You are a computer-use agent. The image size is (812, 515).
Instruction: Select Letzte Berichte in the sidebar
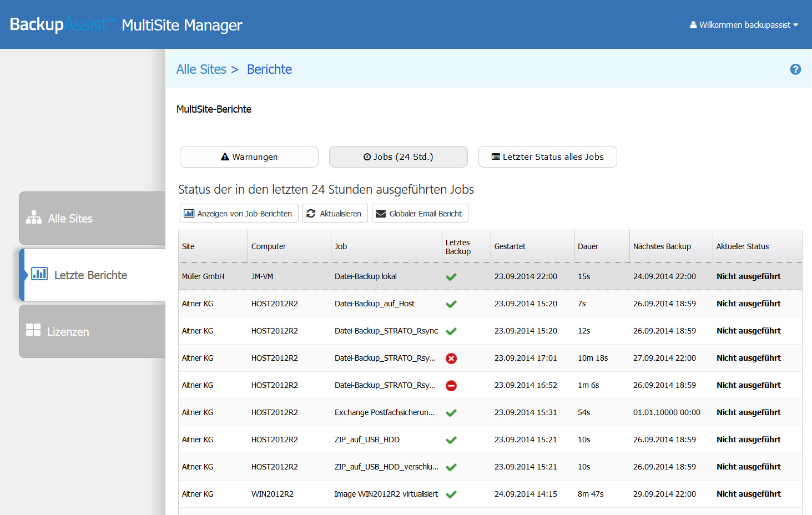click(92, 275)
